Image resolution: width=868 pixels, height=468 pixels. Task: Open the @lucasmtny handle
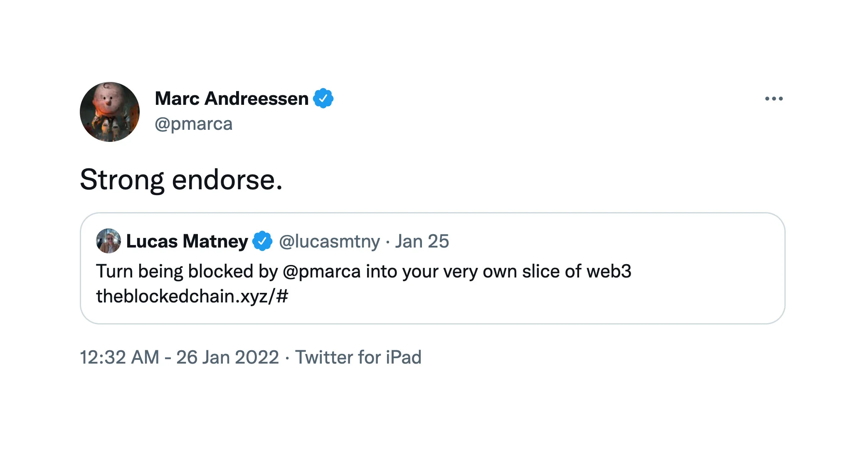pos(329,241)
